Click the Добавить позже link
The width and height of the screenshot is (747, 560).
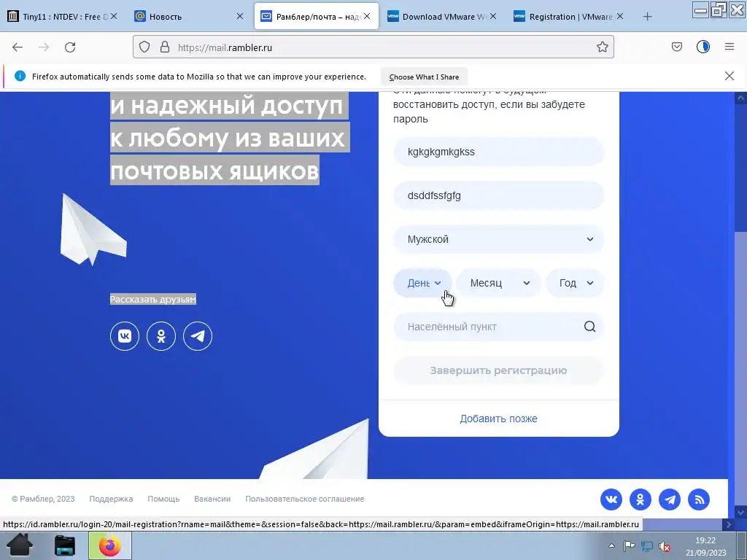498,419
